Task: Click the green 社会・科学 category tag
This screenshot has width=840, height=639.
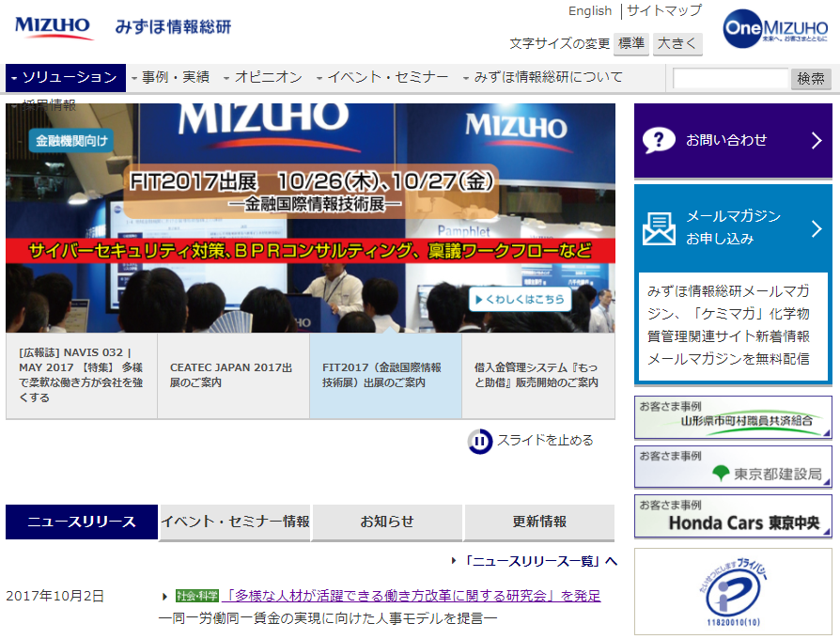Action: point(196,596)
